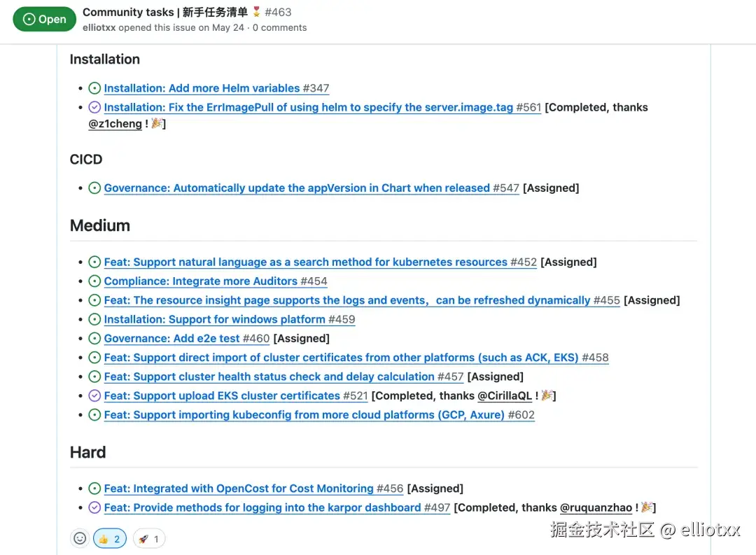Image resolution: width=756 pixels, height=555 pixels.
Task: Click open issue icon beside appVersion governance #547
Action: [x=95, y=188]
